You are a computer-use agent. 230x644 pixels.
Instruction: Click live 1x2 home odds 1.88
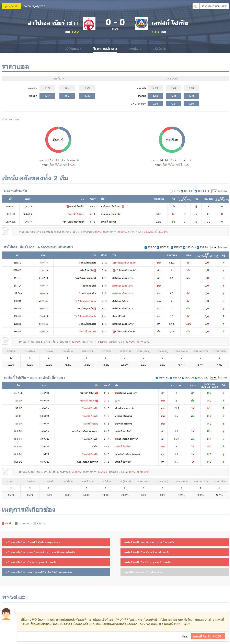155,96
